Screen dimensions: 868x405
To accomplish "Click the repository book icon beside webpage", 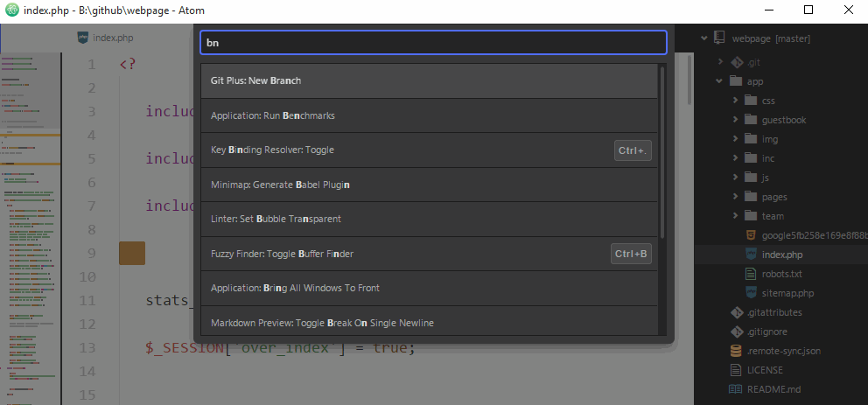I will coord(719,38).
